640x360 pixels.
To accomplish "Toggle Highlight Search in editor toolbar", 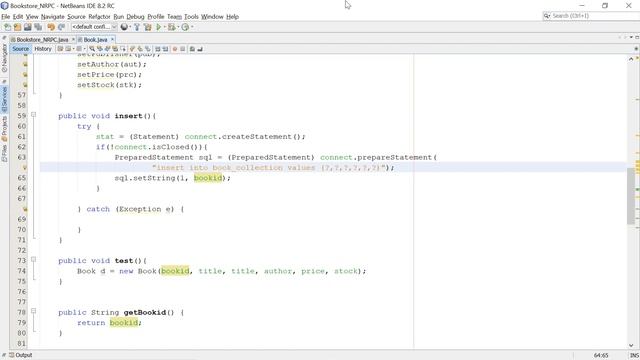I will coord(115,49).
